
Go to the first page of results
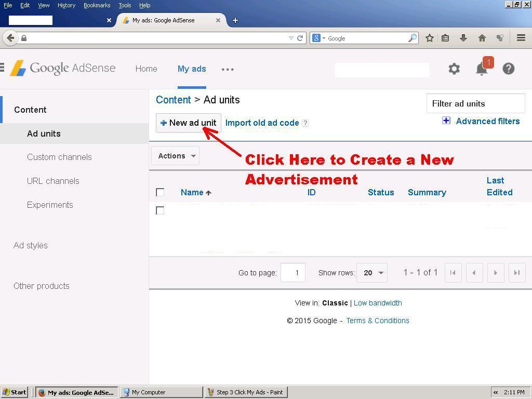tap(453, 272)
